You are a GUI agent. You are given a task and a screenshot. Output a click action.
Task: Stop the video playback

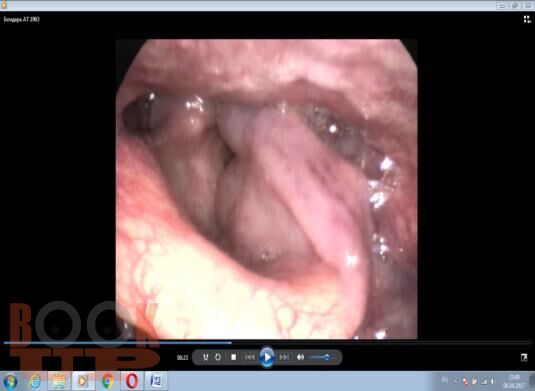coord(234,357)
